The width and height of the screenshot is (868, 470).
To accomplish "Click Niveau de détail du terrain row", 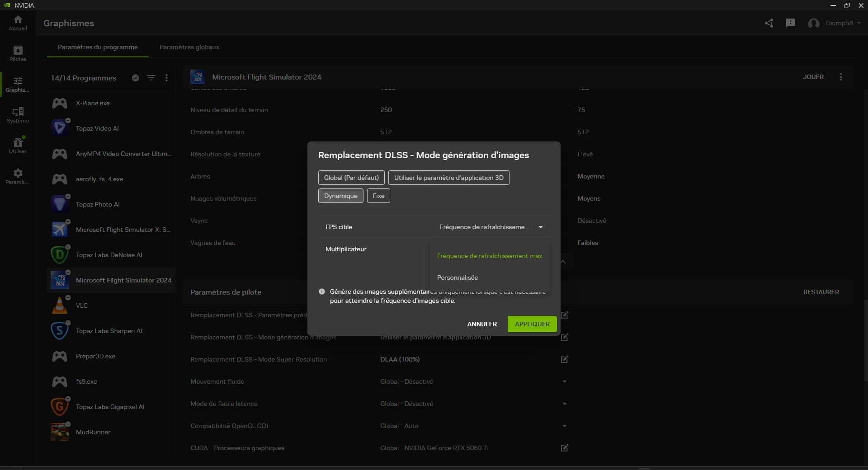I will point(518,110).
